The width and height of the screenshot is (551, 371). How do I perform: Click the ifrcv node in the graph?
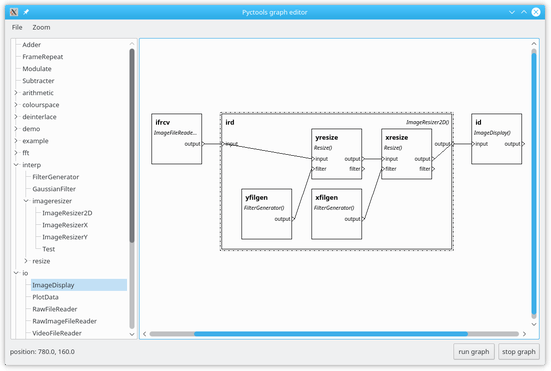[176, 139]
